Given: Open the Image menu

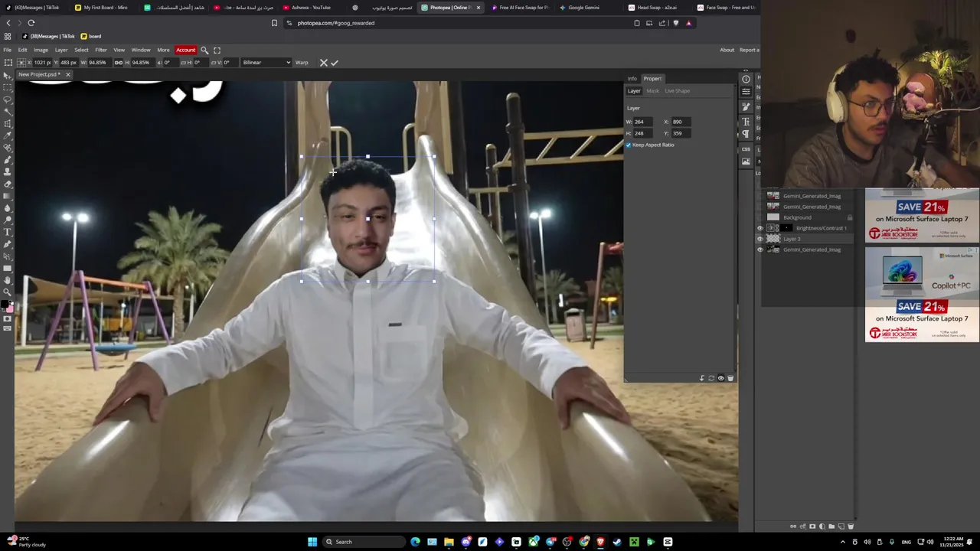Looking at the screenshot, I should [x=41, y=50].
